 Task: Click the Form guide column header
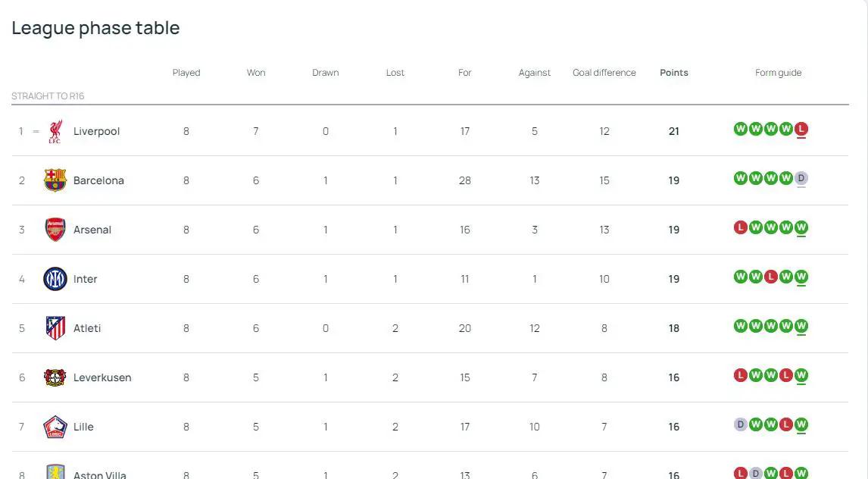[x=778, y=73]
